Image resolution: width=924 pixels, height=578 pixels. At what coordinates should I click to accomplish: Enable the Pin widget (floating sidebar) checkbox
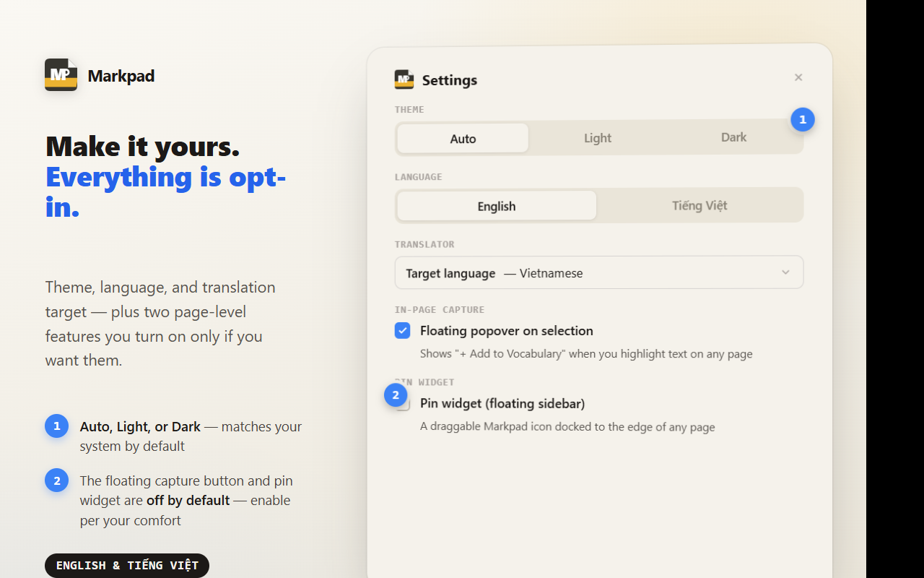click(x=403, y=403)
